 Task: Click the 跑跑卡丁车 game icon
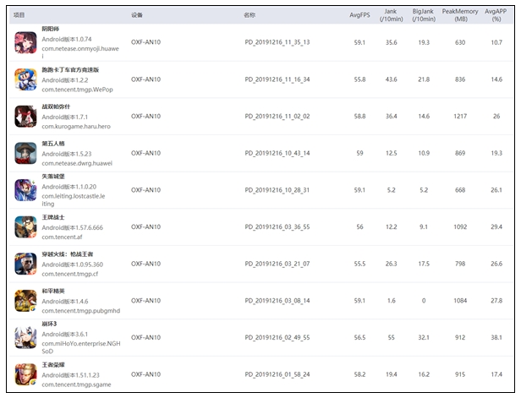[25, 79]
